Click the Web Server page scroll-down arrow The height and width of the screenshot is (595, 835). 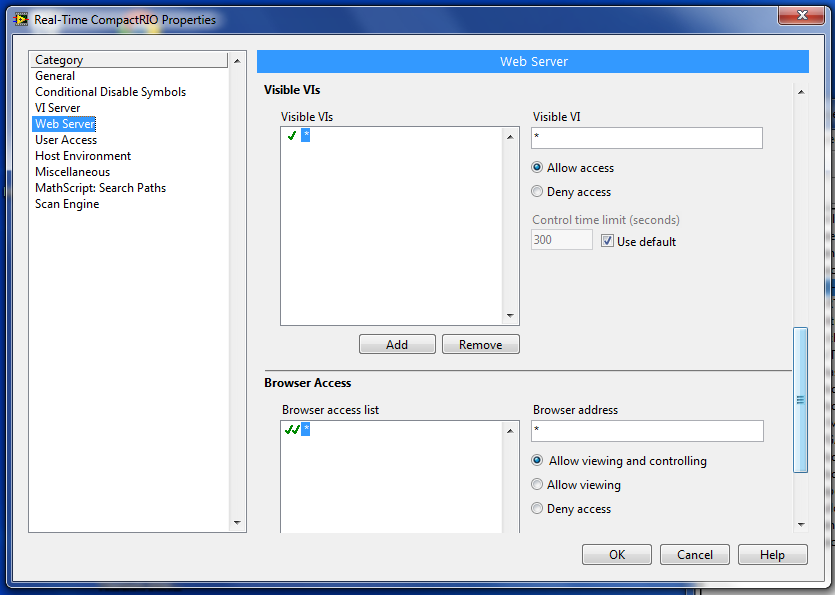pyautogui.click(x=801, y=525)
